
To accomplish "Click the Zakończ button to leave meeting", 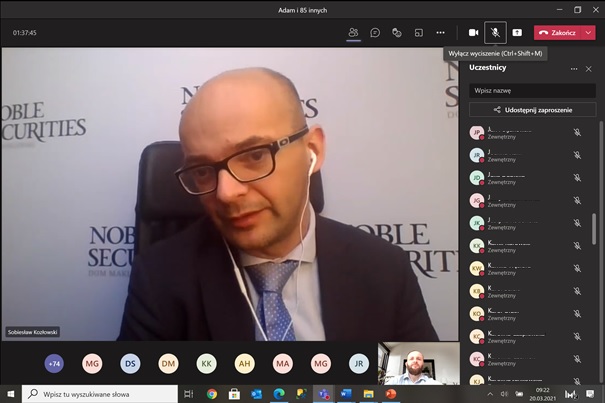I will (558, 32).
